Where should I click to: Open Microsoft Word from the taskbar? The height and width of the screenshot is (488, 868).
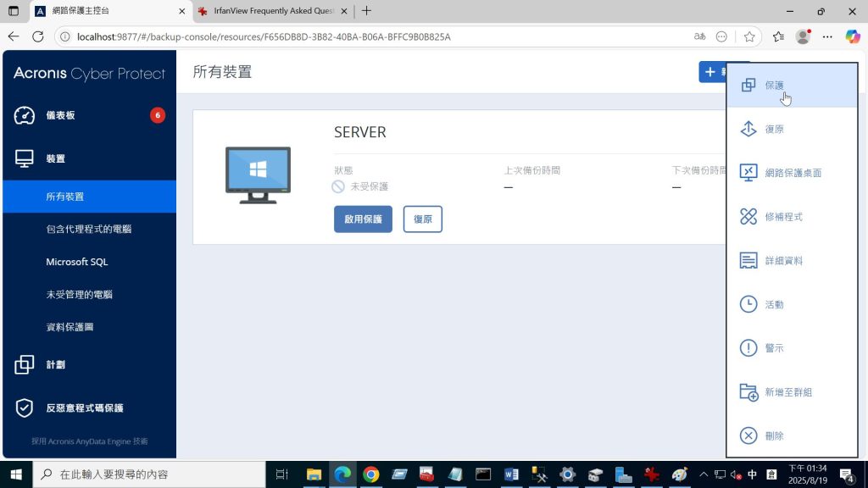(511, 474)
